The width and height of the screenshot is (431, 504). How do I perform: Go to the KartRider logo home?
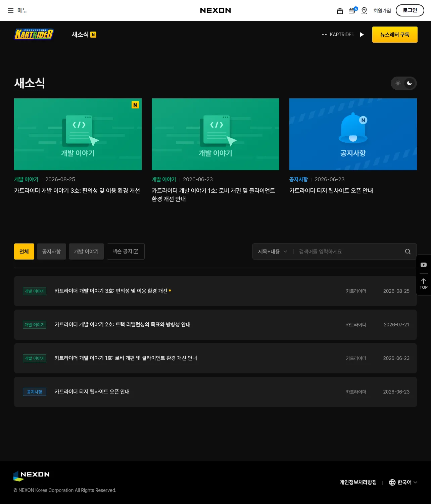coord(34,34)
